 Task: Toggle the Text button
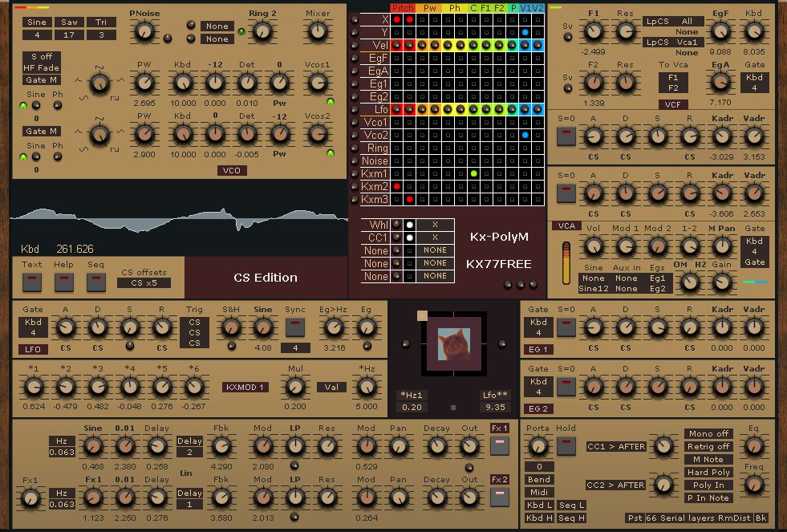[x=31, y=282]
